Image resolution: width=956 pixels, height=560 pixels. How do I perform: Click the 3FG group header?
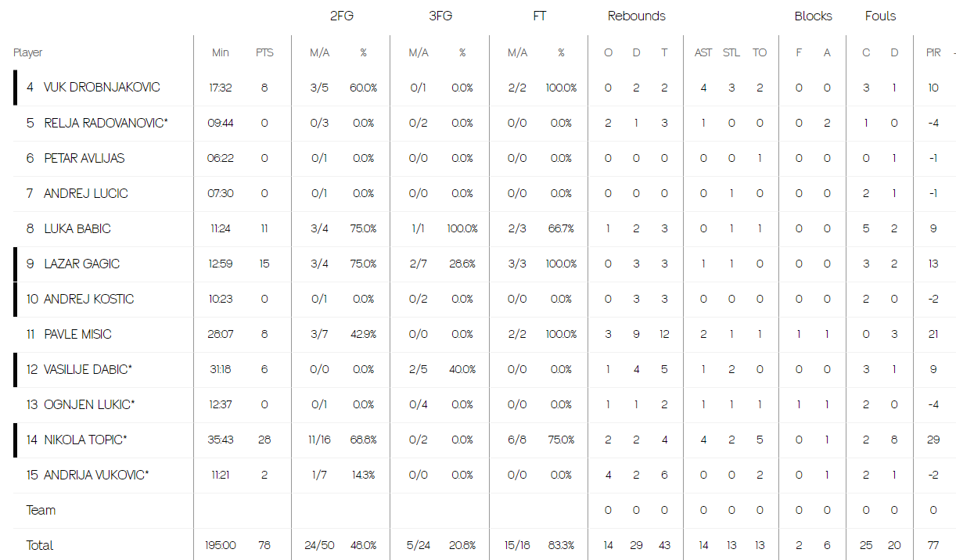tap(440, 16)
